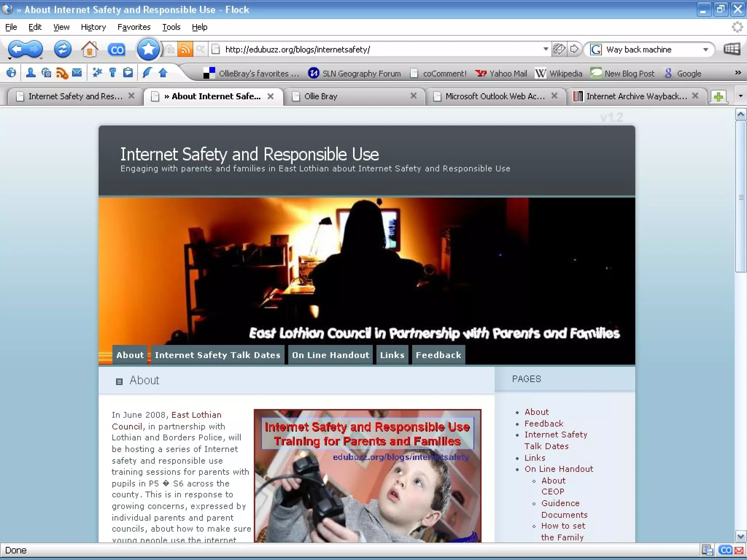Open the People sidebar icon
The height and width of the screenshot is (560, 747).
coord(31,73)
